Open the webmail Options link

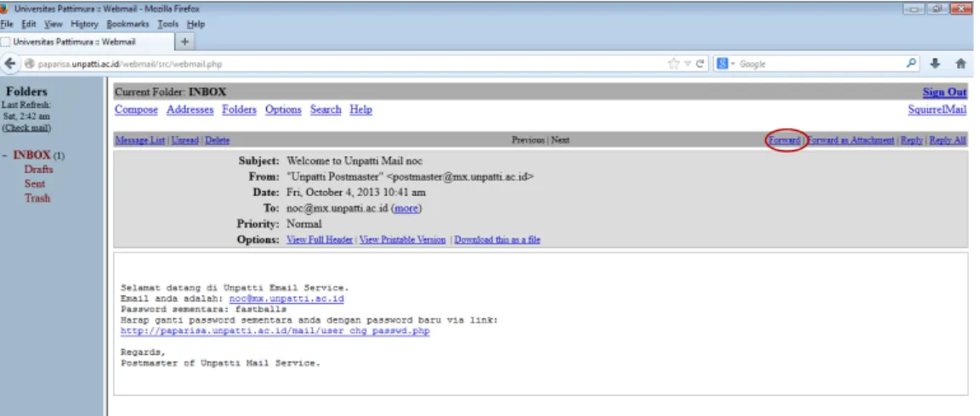(283, 110)
